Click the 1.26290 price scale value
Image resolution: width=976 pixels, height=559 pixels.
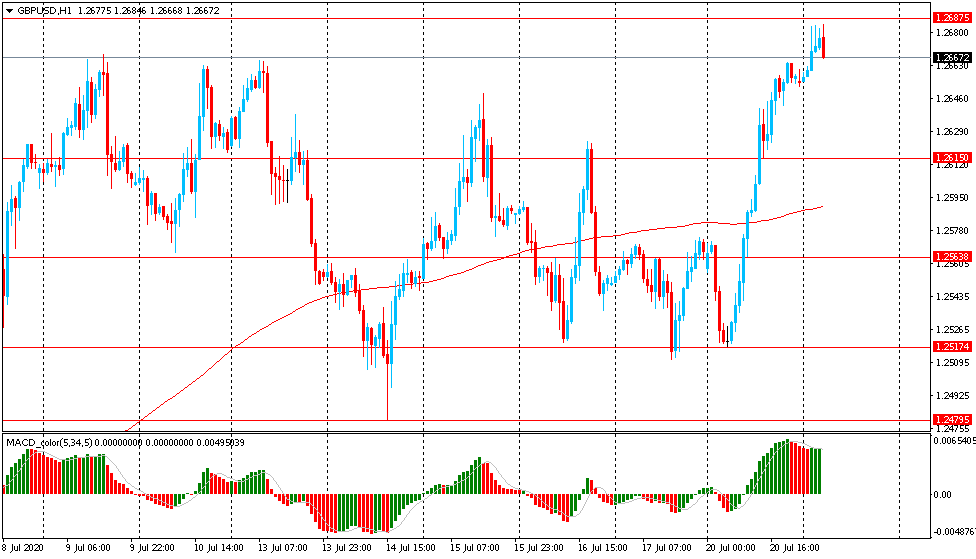pyautogui.click(x=952, y=131)
